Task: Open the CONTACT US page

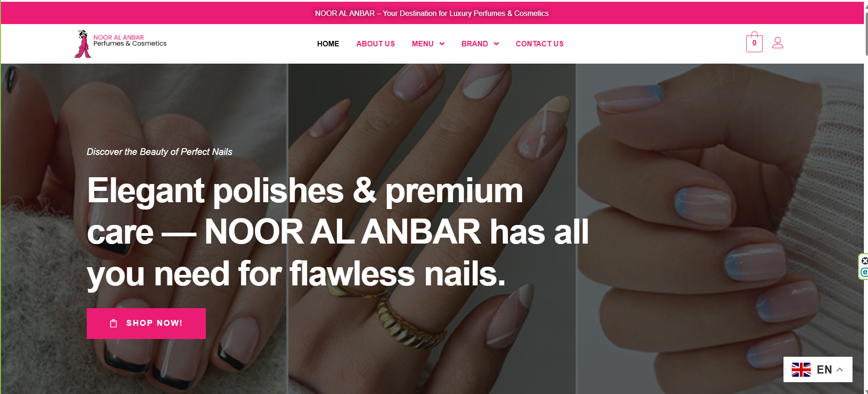Action: click(539, 44)
